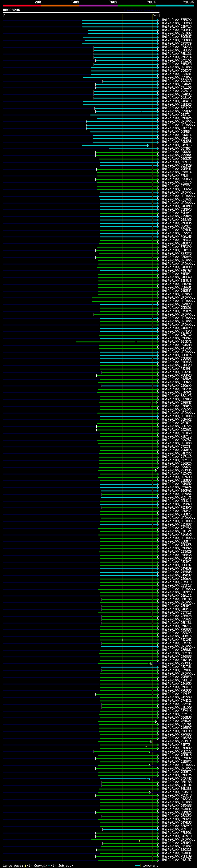Select the UniRef100_Q171L9 label
197x868 pixels.
click(176, 457)
